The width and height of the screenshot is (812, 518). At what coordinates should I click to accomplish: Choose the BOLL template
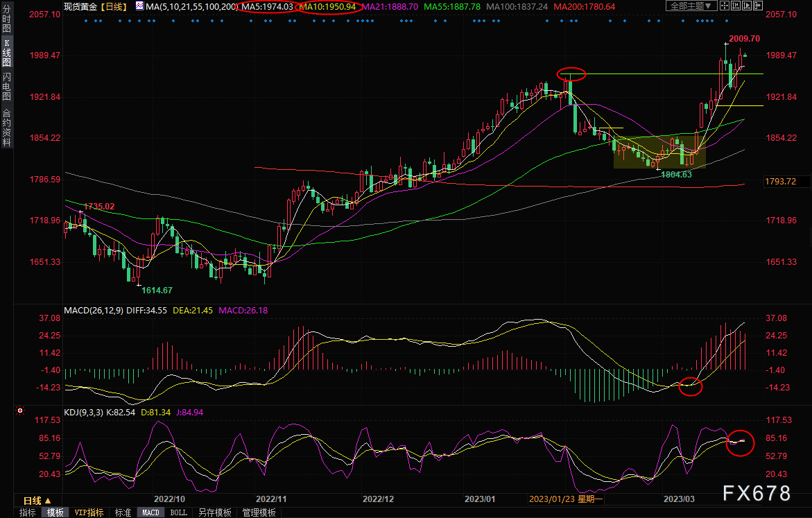pos(179,512)
